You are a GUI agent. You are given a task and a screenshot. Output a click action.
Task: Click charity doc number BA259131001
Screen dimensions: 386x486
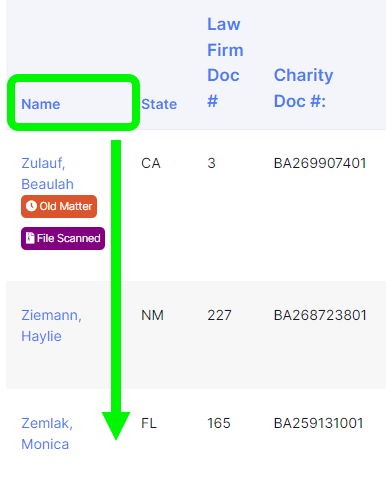click(318, 423)
